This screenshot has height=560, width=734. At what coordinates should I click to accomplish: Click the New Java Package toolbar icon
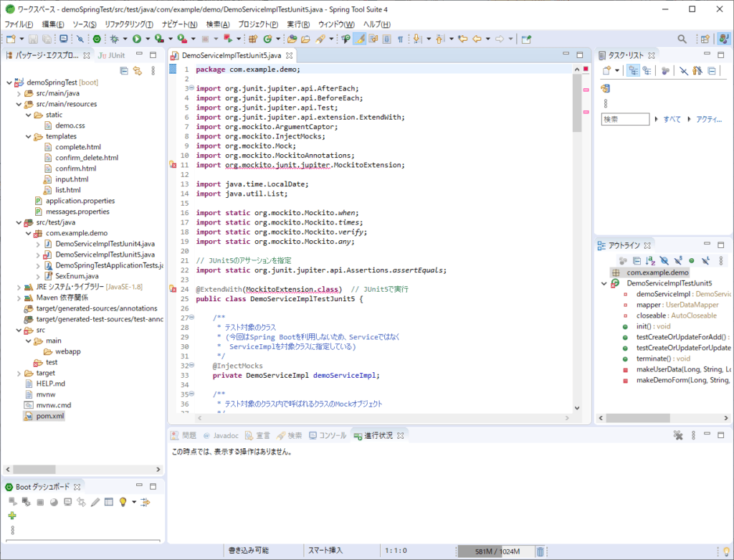tap(253, 39)
